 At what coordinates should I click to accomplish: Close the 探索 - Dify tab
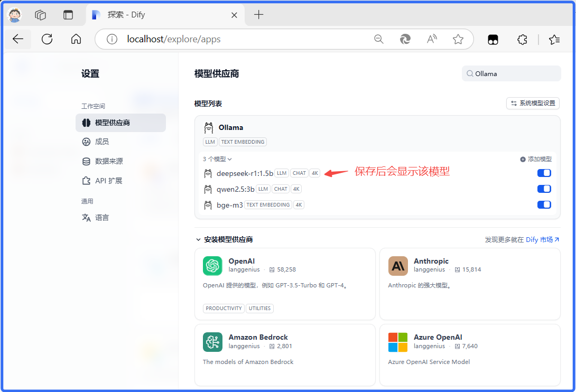coord(235,15)
